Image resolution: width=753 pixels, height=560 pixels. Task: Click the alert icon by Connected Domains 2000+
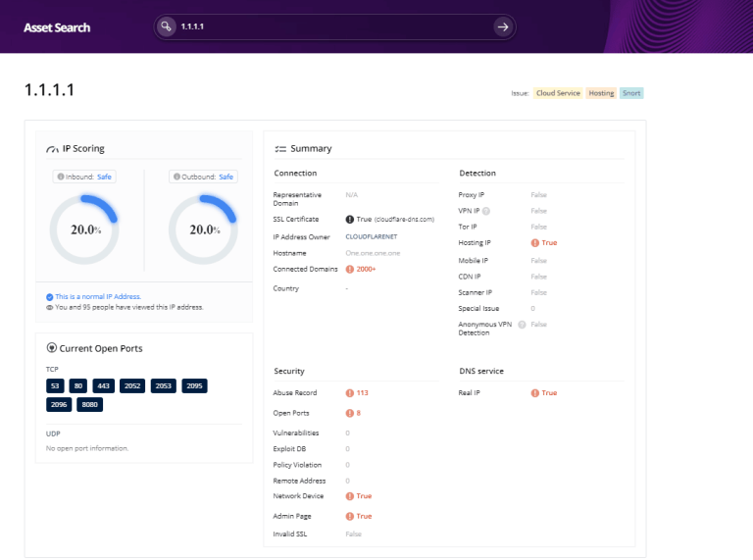350,269
